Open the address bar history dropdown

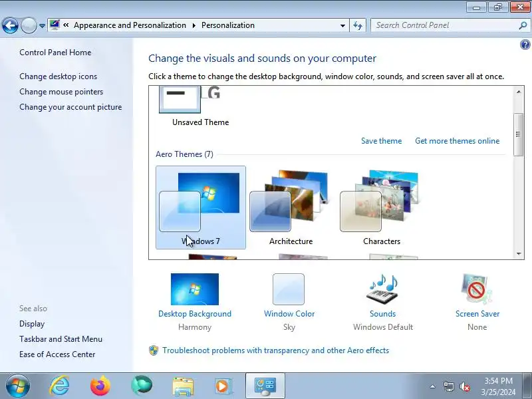(342, 25)
